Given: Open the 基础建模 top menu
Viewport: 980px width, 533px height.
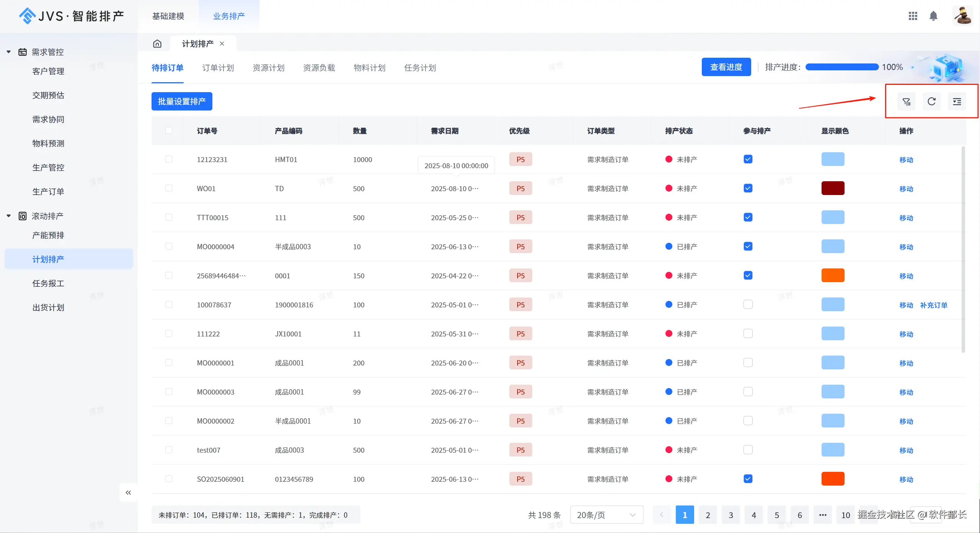Looking at the screenshot, I should 168,16.
